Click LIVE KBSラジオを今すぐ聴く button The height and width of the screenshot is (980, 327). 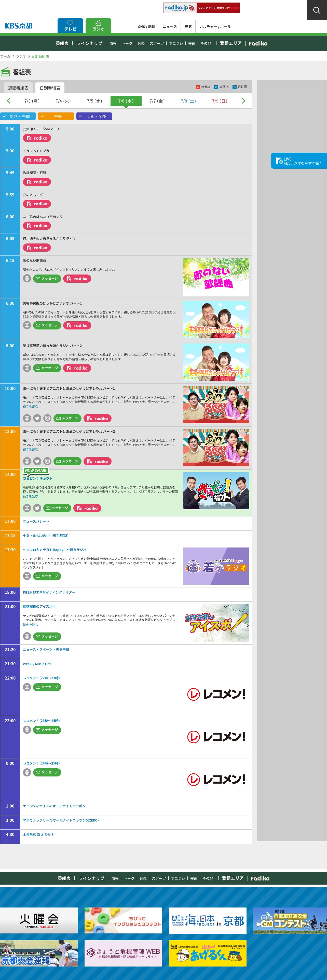coord(299,161)
